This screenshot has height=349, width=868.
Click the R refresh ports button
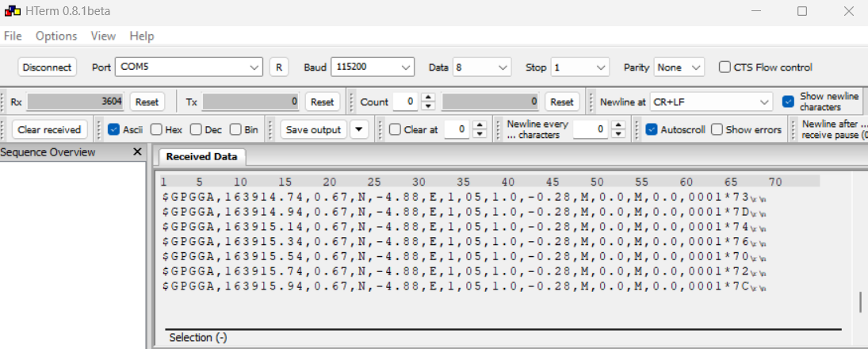point(278,67)
